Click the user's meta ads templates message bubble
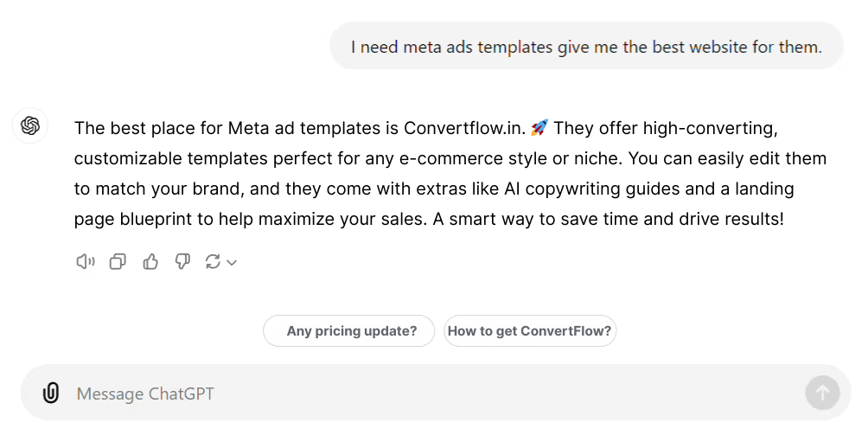 [585, 47]
